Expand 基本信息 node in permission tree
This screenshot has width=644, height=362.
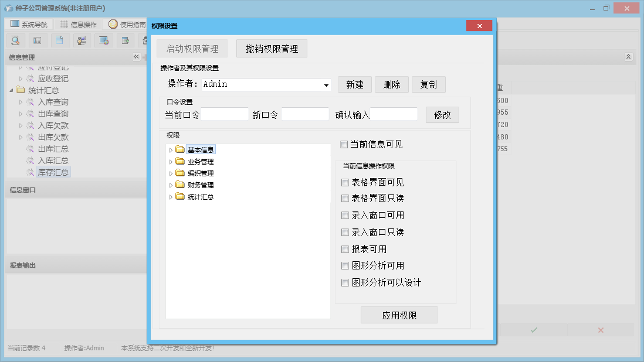pyautogui.click(x=171, y=150)
